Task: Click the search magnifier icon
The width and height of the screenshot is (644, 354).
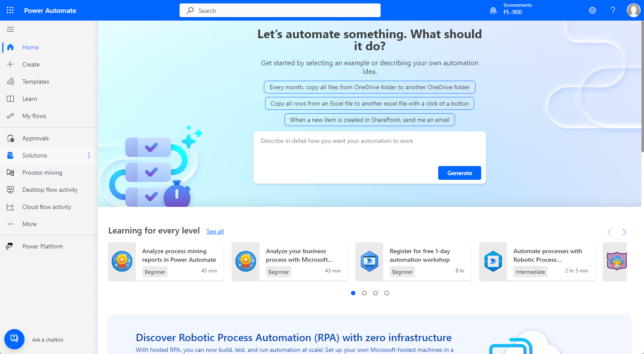Action: pos(190,11)
